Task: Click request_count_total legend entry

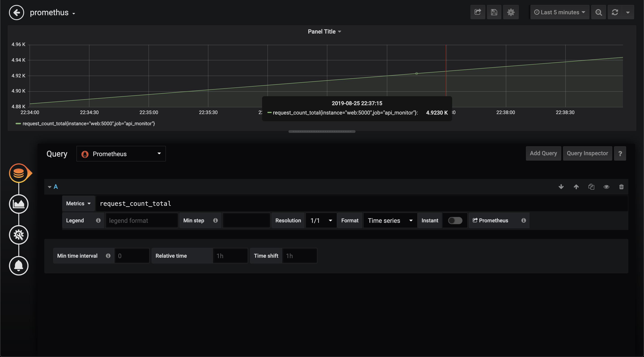Action: 89,123
